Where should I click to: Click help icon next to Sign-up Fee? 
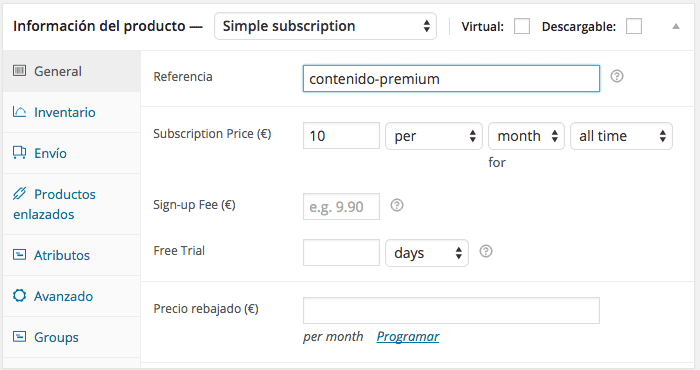397,205
